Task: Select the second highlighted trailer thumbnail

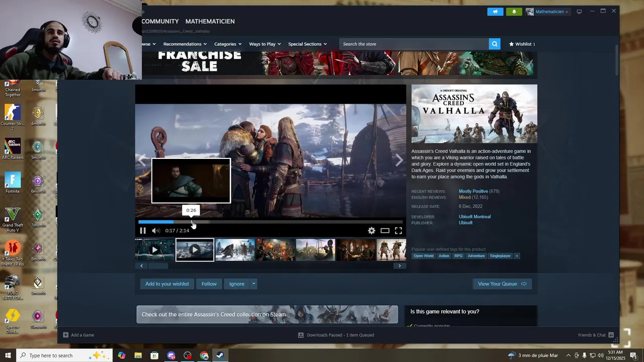Action: 195,250
